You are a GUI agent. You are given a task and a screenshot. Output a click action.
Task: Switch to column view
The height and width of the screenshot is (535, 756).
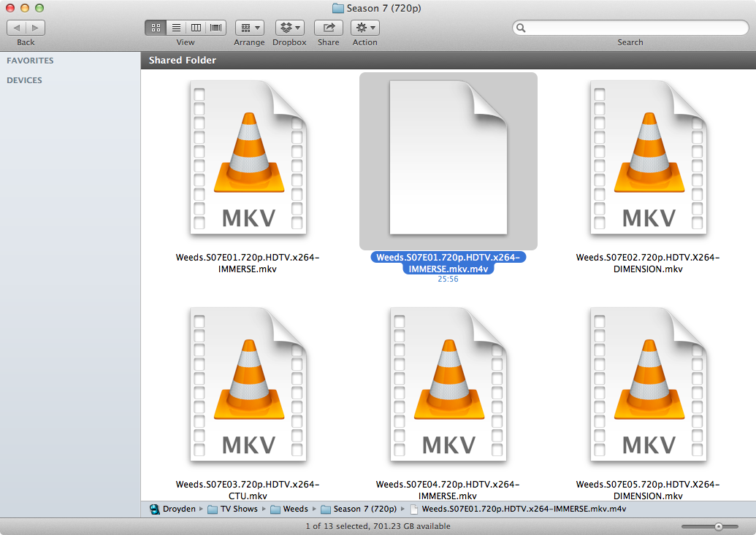[x=196, y=28]
